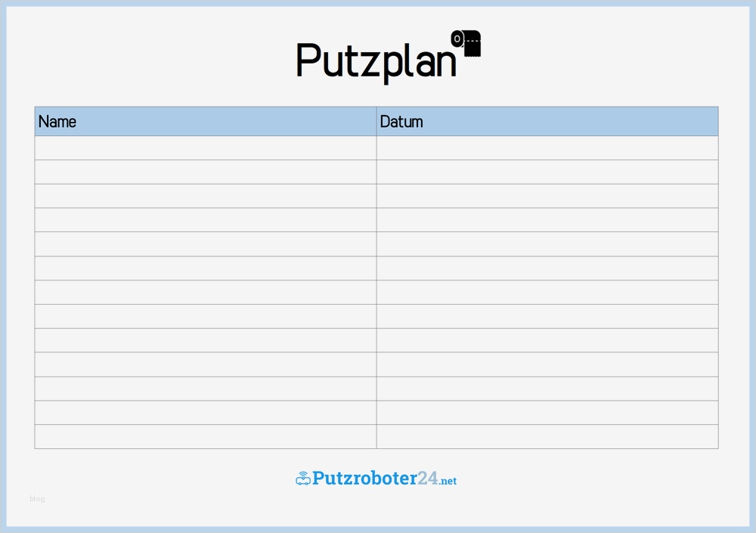Viewport: 756px width, 533px height.
Task: Select the second empty Name row cell
Action: [206, 172]
